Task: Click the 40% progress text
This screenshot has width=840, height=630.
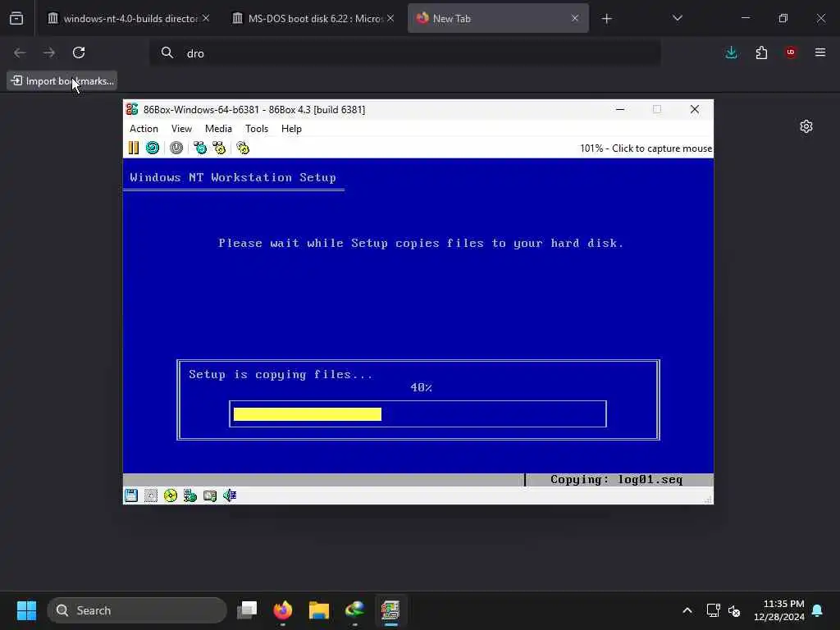Action: point(421,387)
